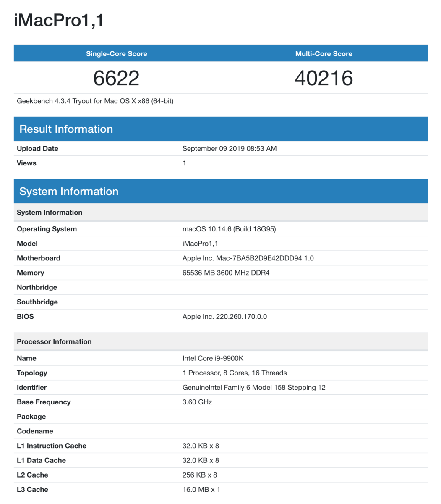Click the Upload Date label
This screenshot has height=504, width=441.
(x=37, y=149)
